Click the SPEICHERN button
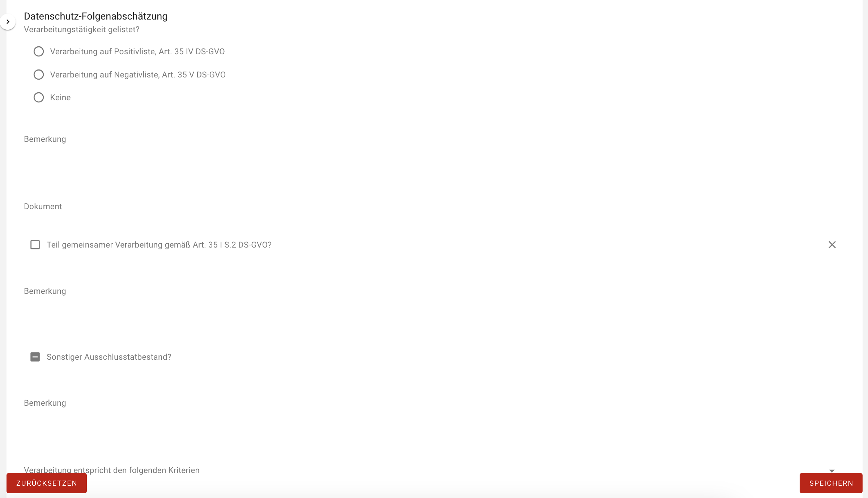The width and height of the screenshot is (868, 498). click(831, 483)
